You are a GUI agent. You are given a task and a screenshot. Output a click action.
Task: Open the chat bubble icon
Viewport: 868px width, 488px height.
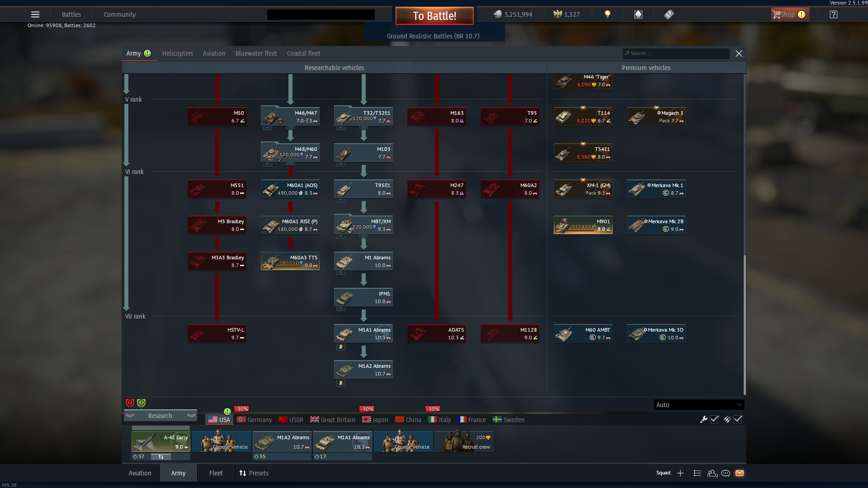(x=726, y=473)
